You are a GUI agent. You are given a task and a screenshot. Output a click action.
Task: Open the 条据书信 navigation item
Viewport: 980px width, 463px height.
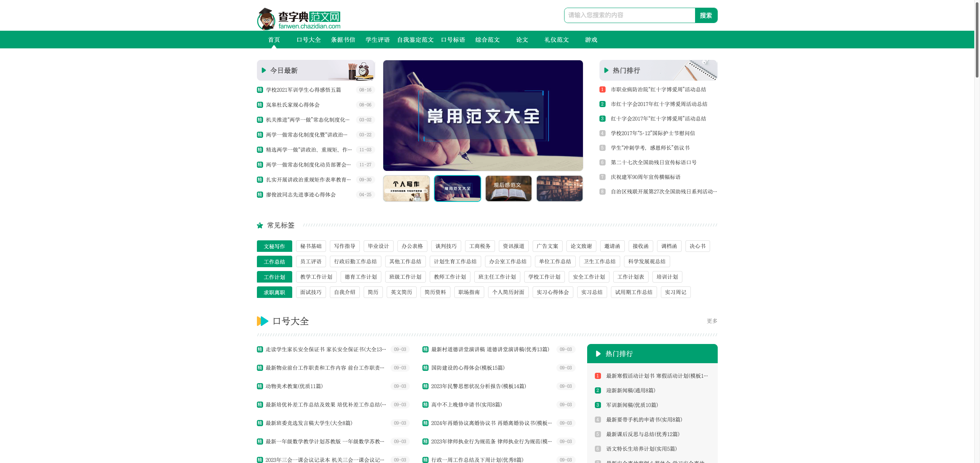coord(343,40)
